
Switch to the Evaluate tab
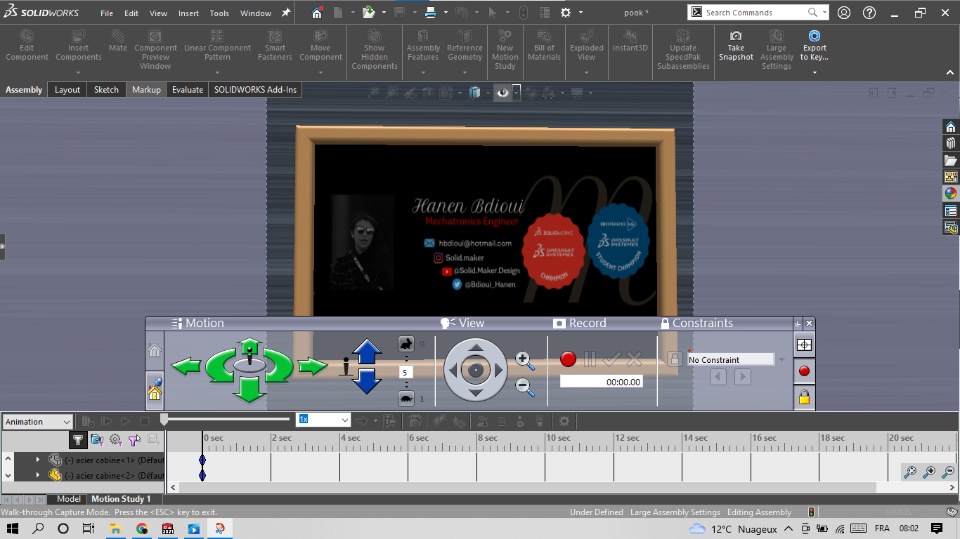[187, 90]
